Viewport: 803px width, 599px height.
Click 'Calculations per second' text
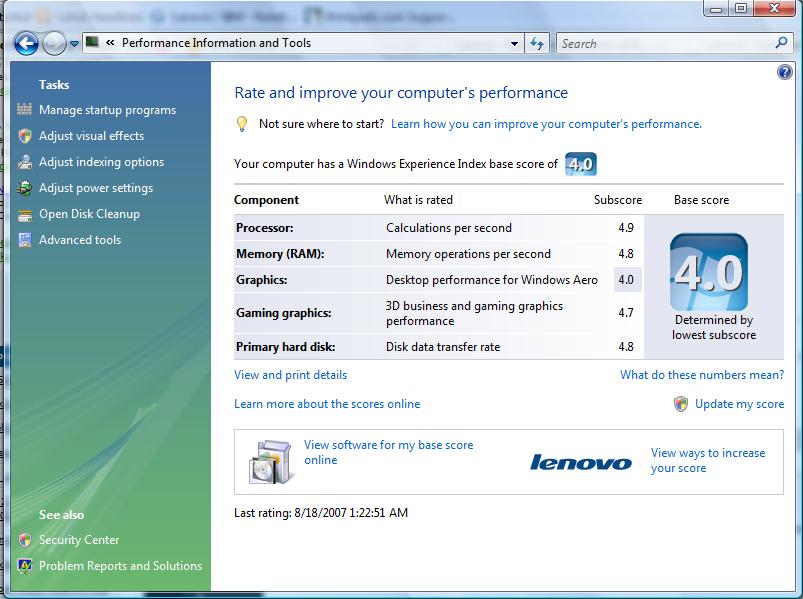pyautogui.click(x=449, y=228)
